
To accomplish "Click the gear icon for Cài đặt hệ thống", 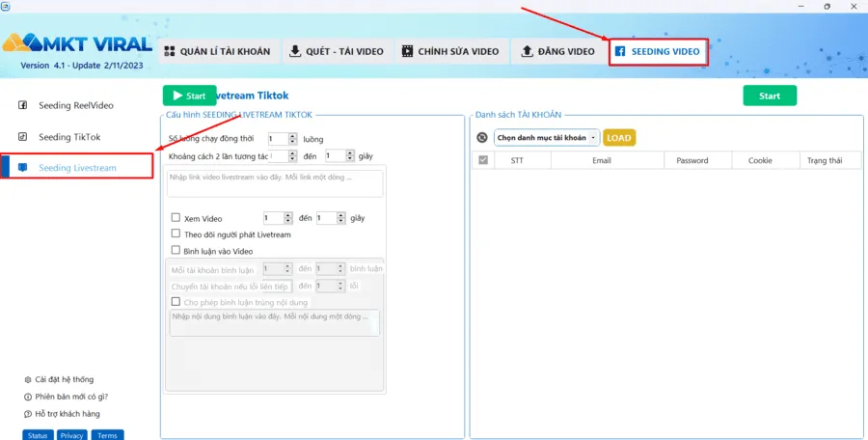I will point(27,379).
